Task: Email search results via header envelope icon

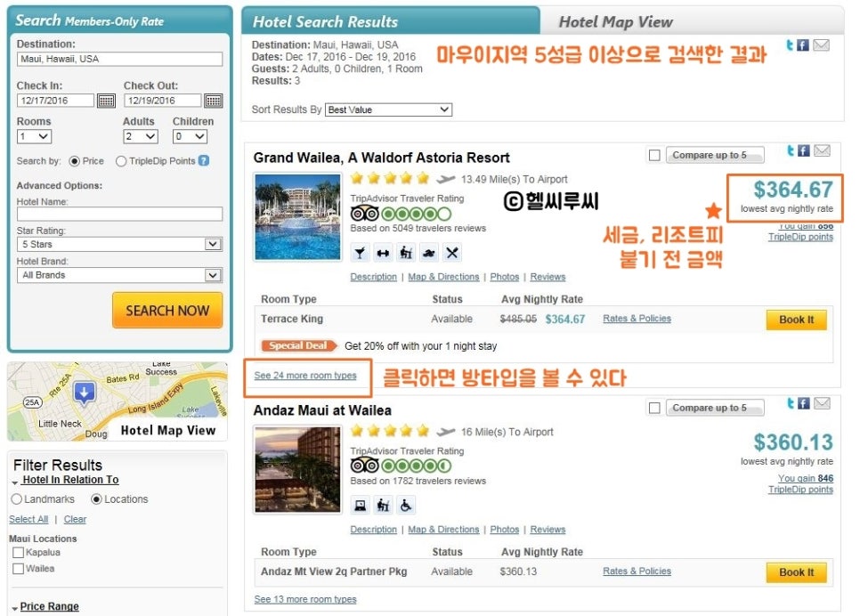Action: point(821,45)
